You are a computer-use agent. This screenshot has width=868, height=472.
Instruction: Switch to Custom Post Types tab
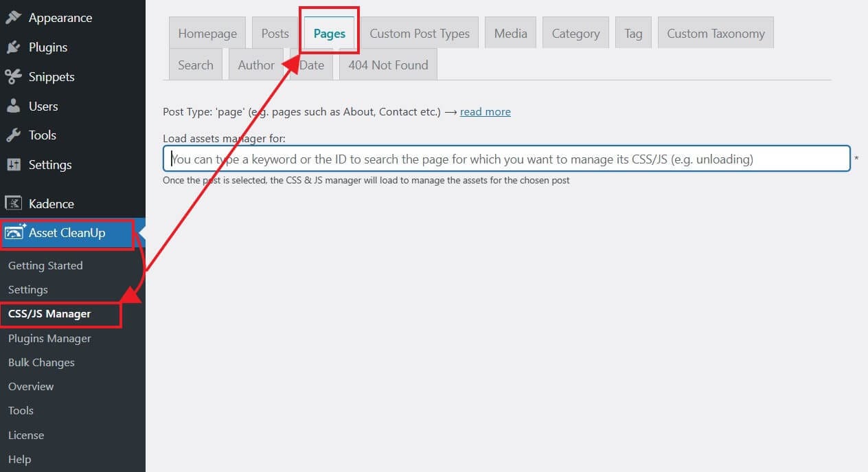420,33
